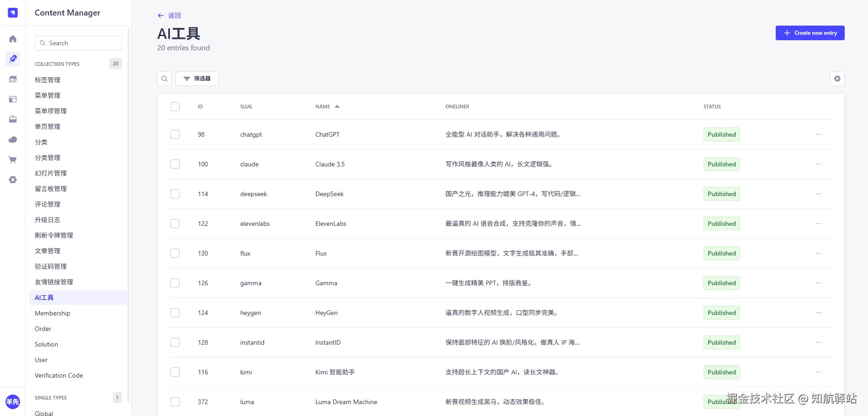The image size is (868, 416).
Task: Open 菜单管理 collection type
Action: pos(48,96)
